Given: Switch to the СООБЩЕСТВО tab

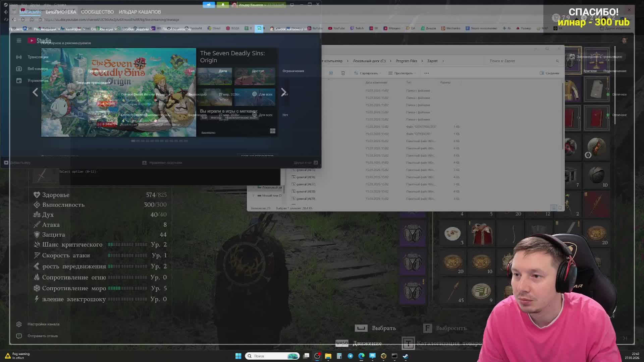Looking at the screenshot, I should [x=97, y=12].
